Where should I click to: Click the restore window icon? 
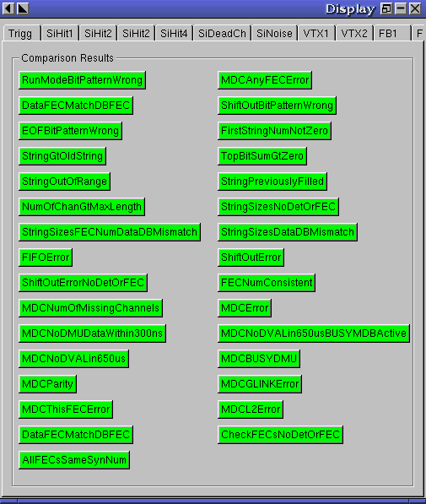pyautogui.click(x=386, y=8)
